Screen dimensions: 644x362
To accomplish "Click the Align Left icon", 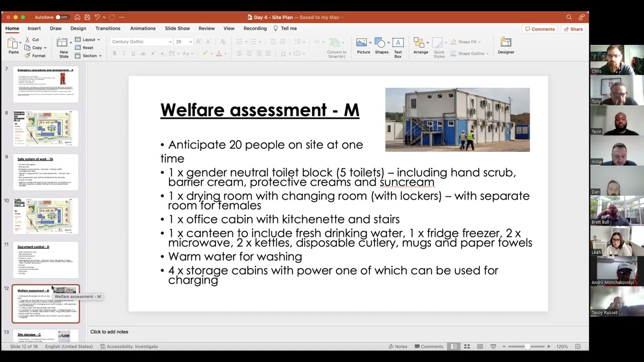I will point(239,53).
